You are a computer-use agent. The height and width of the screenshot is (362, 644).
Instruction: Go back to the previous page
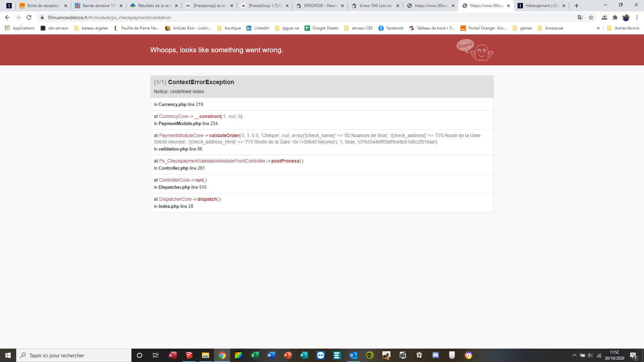pyautogui.click(x=7, y=17)
